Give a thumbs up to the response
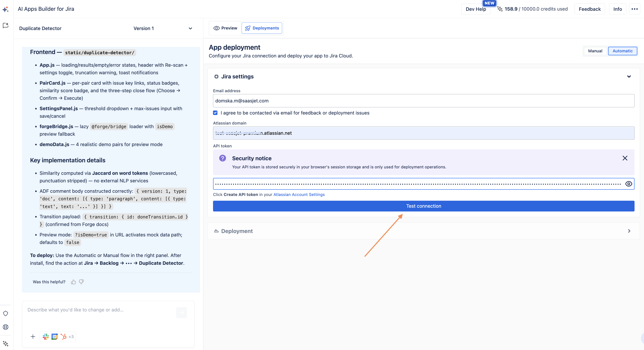644x350 pixels. tap(73, 282)
